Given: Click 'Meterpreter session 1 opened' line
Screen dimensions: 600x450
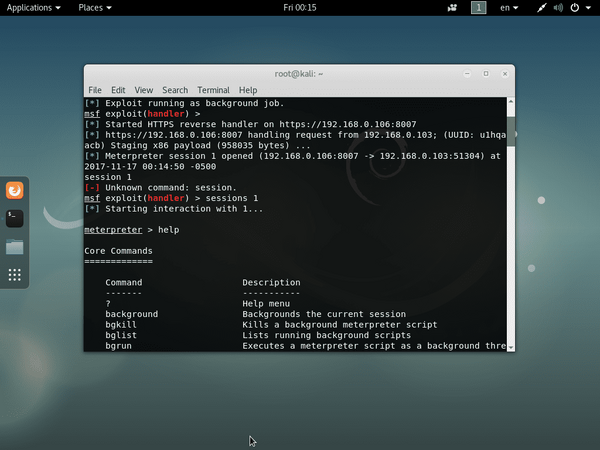Looking at the screenshot, I should 292,156.
